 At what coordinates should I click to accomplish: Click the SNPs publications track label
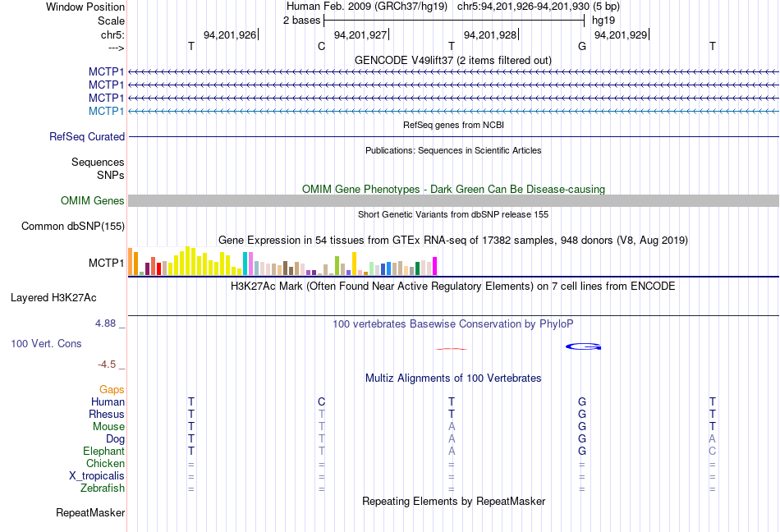click(x=111, y=175)
